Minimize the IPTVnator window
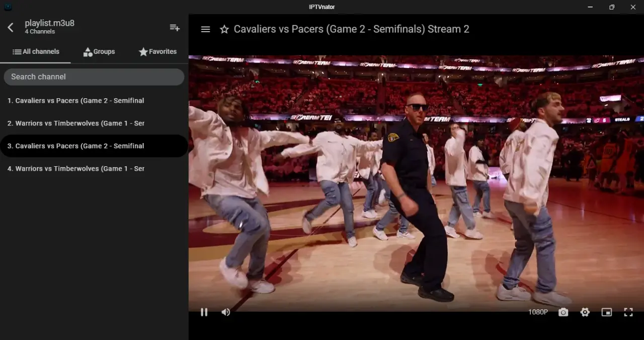Screen dimensions: 644x340 pyautogui.click(x=590, y=7)
